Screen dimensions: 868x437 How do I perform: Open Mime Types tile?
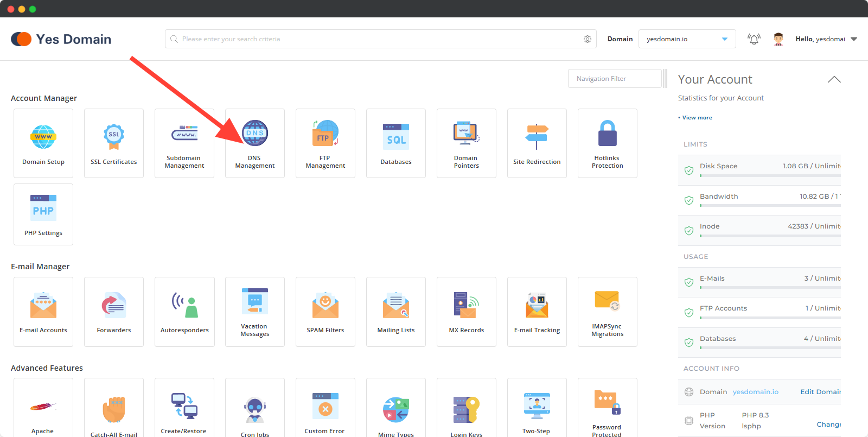coord(396,408)
